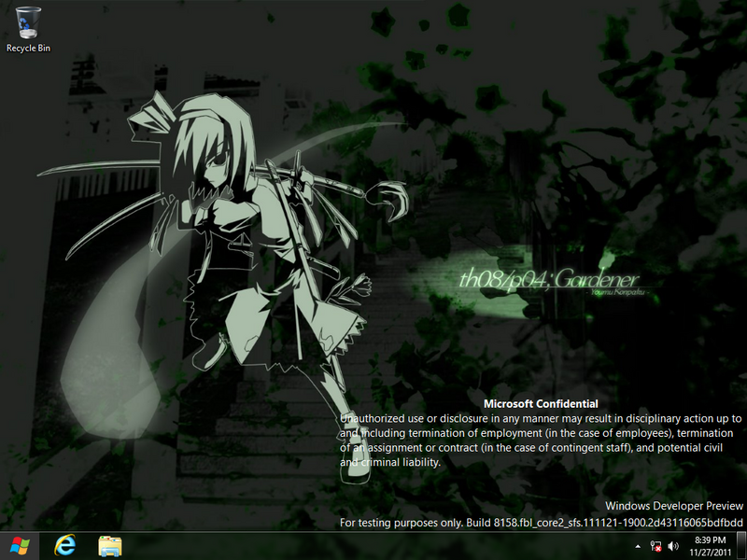This screenshot has height=560, width=747.
Task: Select the Recycle Bin desktop icon
Action: coord(28,29)
